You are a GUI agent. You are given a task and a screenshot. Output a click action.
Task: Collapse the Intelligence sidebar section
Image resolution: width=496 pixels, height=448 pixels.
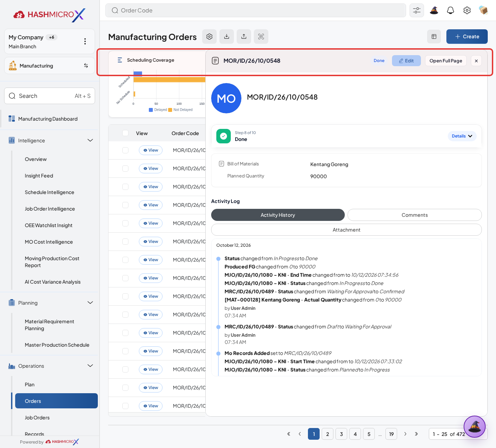(x=90, y=140)
